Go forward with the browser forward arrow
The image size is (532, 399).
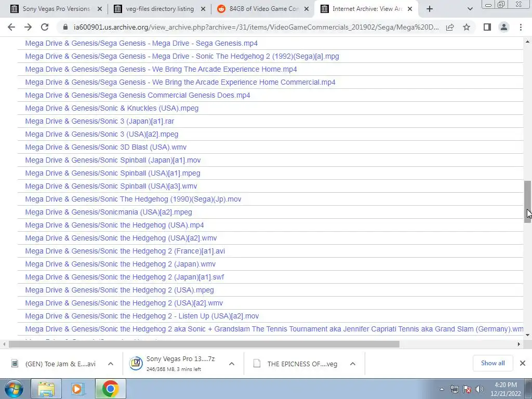28,27
